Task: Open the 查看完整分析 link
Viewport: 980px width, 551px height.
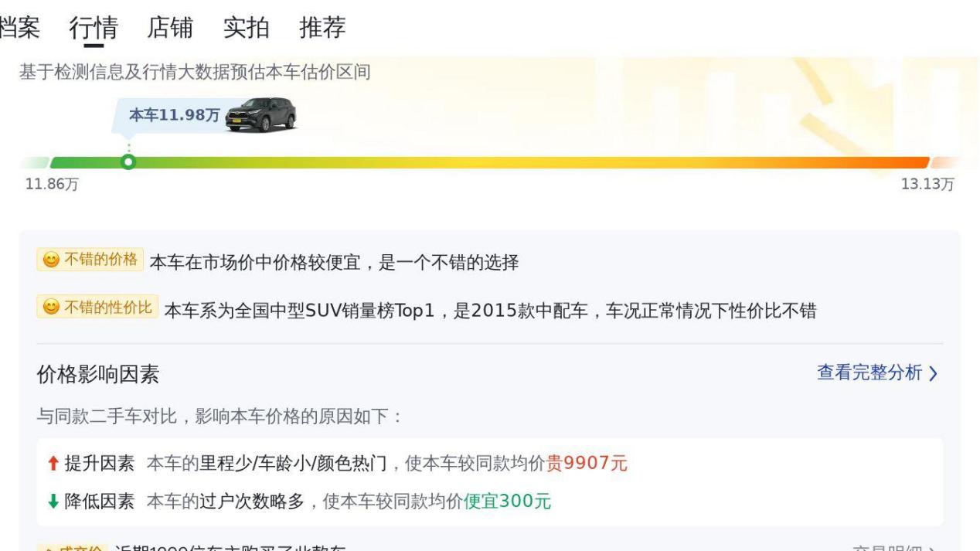Action: pyautogui.click(x=869, y=373)
